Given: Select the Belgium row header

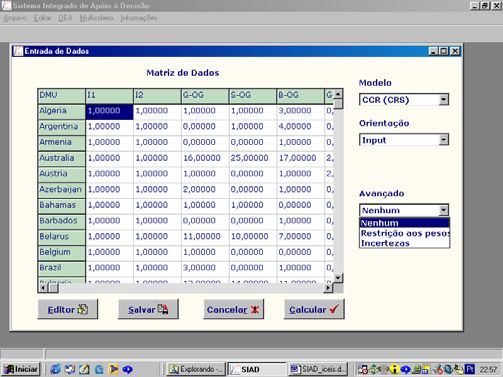Looking at the screenshot, I should click(x=62, y=253).
